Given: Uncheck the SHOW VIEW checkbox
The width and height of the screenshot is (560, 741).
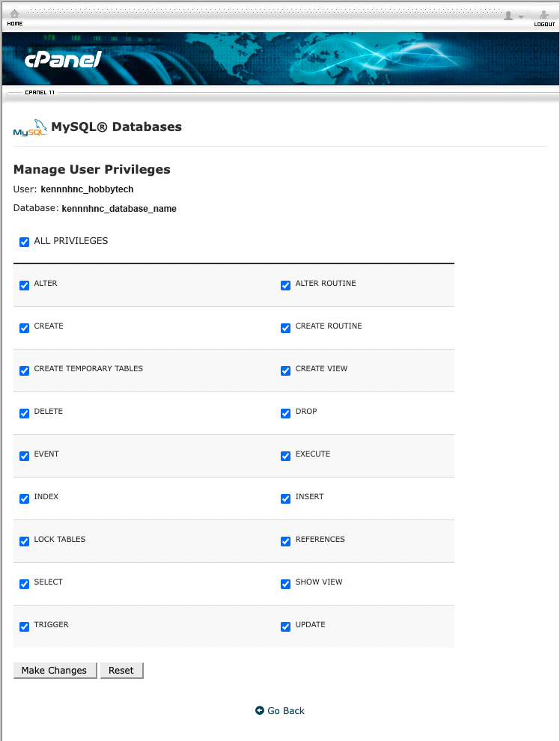Looking at the screenshot, I should (285, 584).
